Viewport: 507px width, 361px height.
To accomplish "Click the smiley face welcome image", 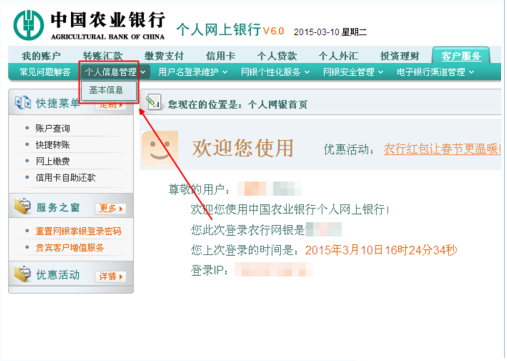I will (160, 149).
